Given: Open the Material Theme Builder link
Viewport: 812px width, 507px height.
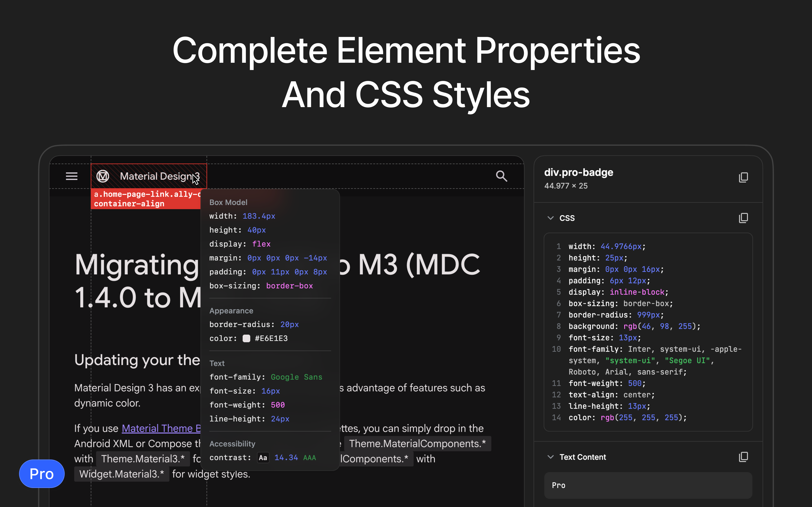Looking at the screenshot, I should pos(161,428).
